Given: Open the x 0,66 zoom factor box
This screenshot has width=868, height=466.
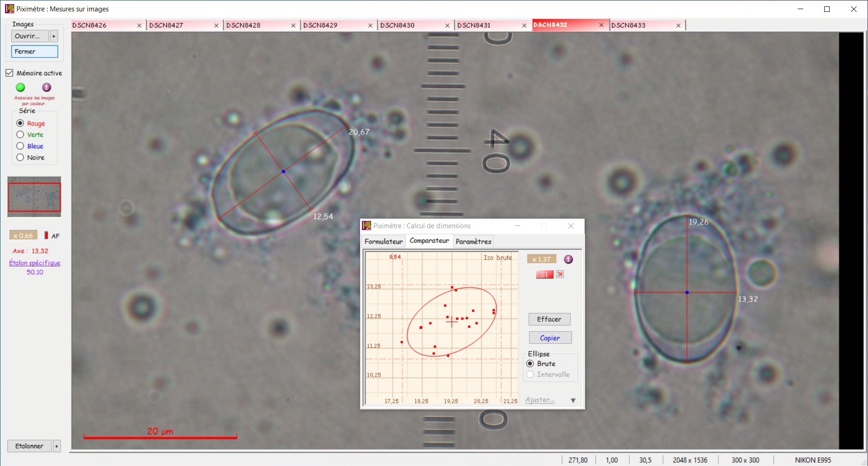Looking at the screenshot, I should pyautogui.click(x=23, y=236).
